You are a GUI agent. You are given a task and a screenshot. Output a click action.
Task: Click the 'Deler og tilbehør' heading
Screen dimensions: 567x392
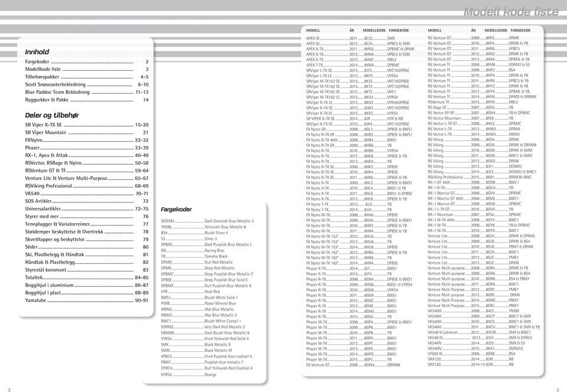coord(52,116)
